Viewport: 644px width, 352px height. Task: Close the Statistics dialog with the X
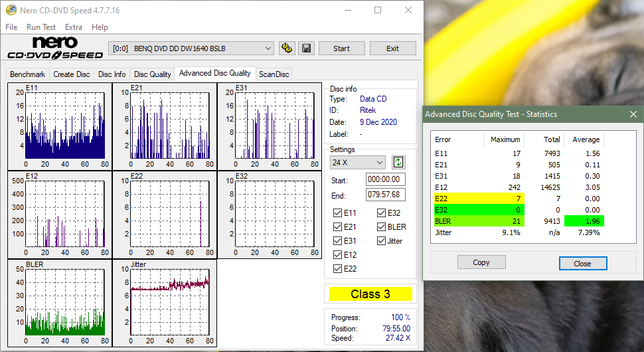[633, 114]
